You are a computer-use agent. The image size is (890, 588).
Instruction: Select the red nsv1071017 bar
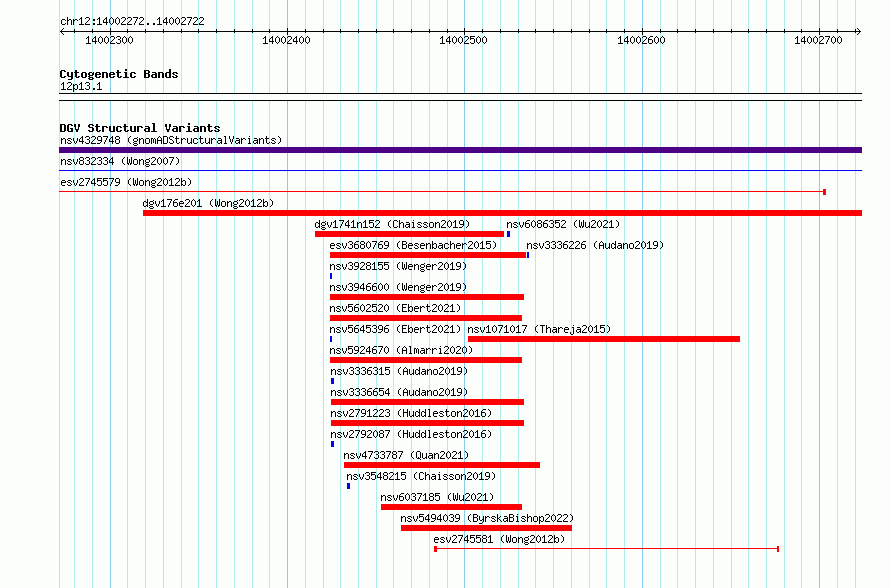coord(604,339)
